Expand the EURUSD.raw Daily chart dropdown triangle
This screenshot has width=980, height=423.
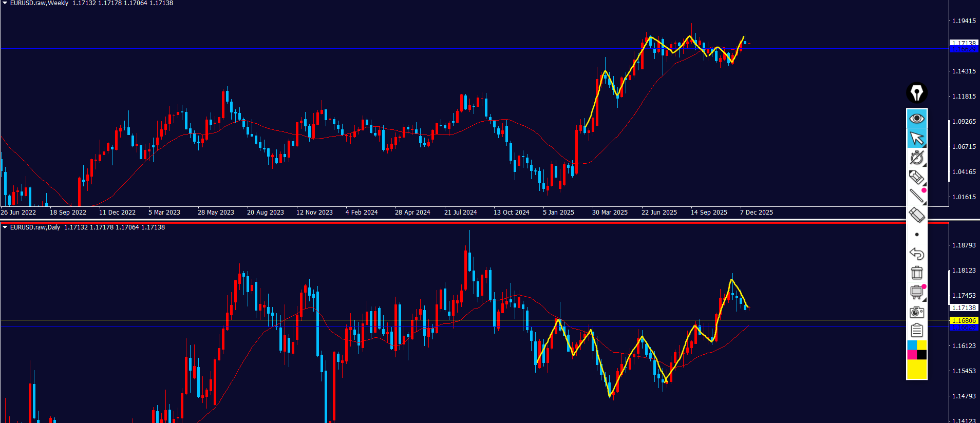tap(5, 227)
